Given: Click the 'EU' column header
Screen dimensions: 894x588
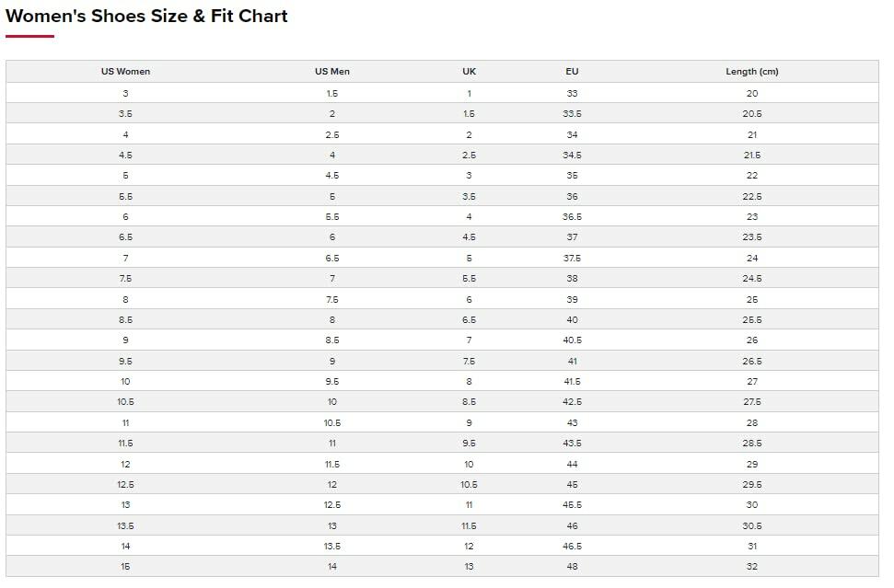Looking at the screenshot, I should (x=572, y=71).
